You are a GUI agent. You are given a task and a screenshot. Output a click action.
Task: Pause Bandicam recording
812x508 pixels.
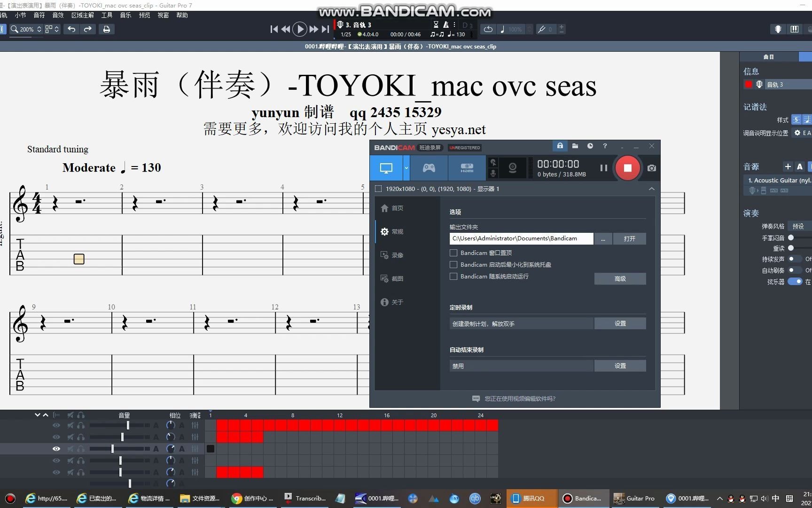pyautogui.click(x=604, y=168)
